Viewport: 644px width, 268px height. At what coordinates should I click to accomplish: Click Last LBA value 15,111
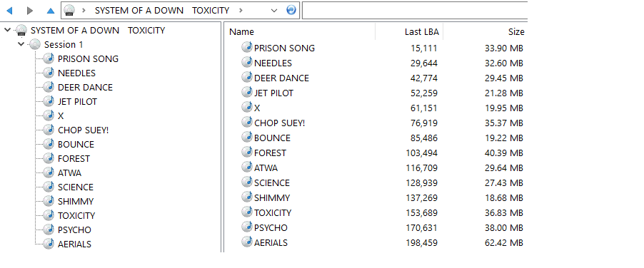click(424, 48)
